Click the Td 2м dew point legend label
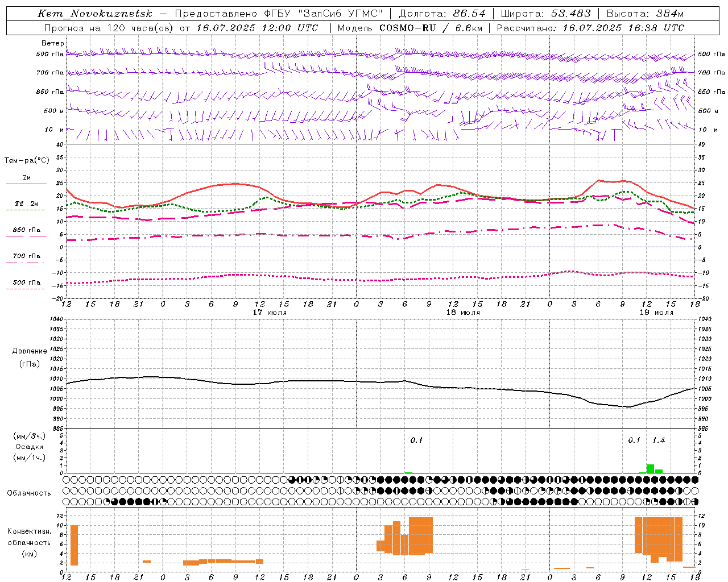Screen dimensions: 728x582 pos(26,203)
